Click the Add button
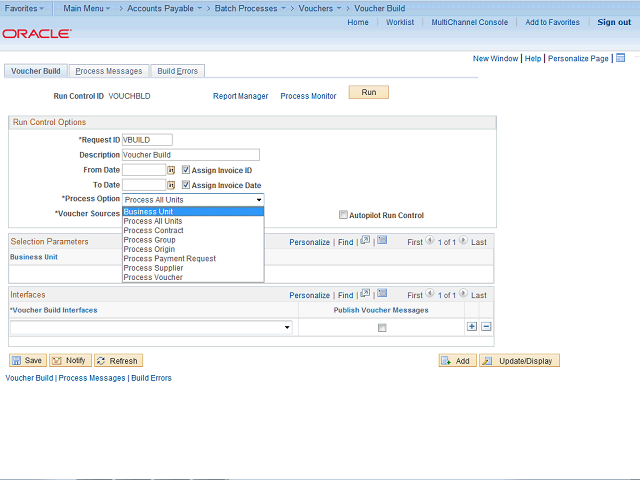This screenshot has width=640, height=480. [458, 360]
